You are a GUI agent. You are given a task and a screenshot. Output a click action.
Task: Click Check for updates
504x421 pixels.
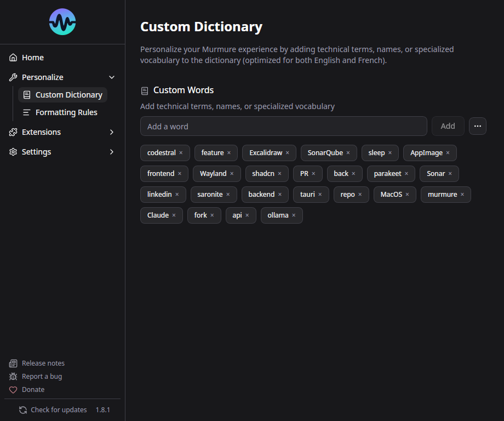pos(59,409)
